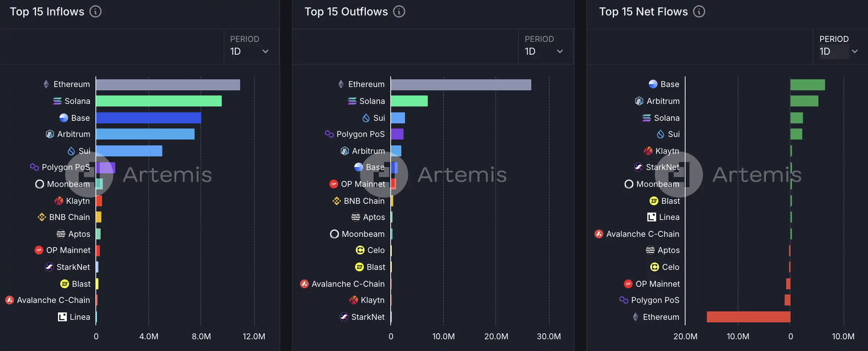The height and width of the screenshot is (351, 868).
Task: Click the Aptos icon in the Inflows chart
Action: (61, 234)
